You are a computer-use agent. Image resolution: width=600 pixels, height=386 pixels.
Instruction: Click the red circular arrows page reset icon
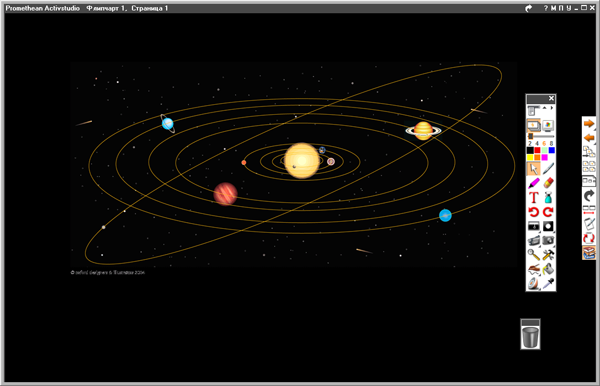(x=589, y=238)
